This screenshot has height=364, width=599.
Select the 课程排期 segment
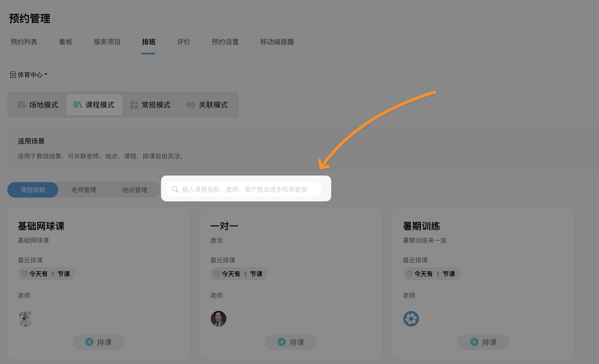[x=33, y=190]
